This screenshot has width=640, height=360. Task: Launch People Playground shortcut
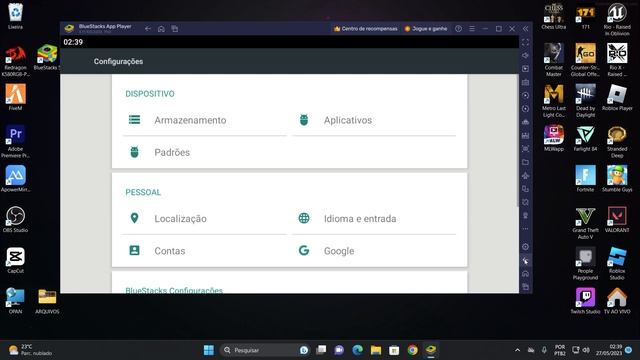point(585,263)
